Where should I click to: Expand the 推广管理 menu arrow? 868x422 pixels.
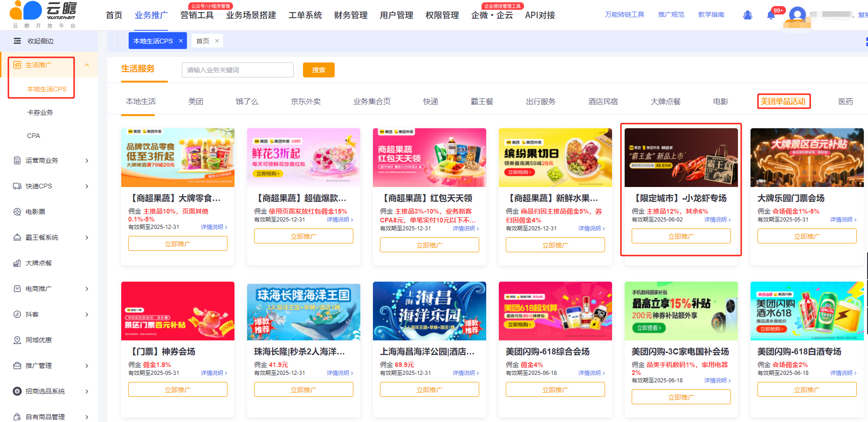(87, 366)
